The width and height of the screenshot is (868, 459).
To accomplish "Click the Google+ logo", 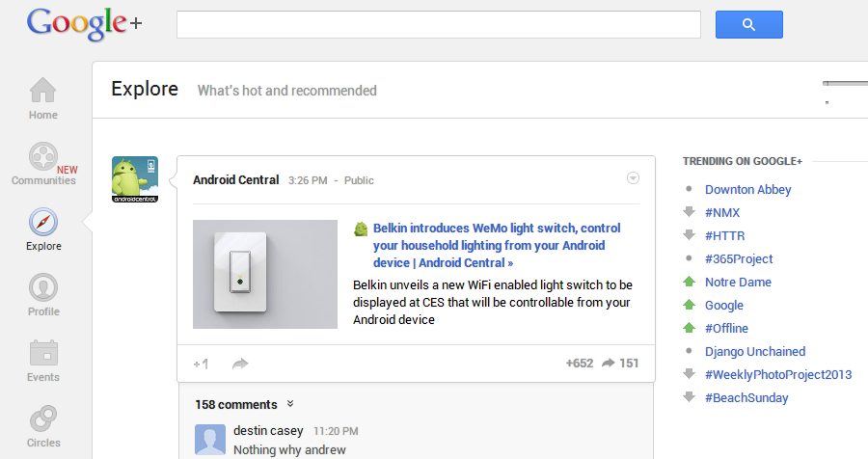I will point(84,25).
